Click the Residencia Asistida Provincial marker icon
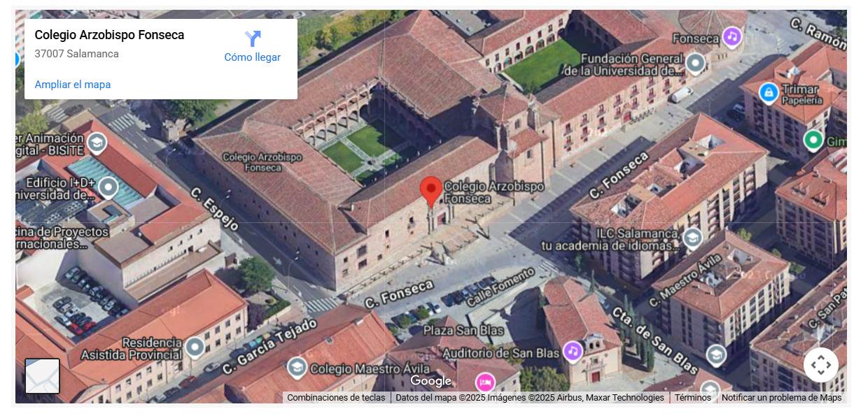The height and width of the screenshot is (416, 868). pos(194,346)
